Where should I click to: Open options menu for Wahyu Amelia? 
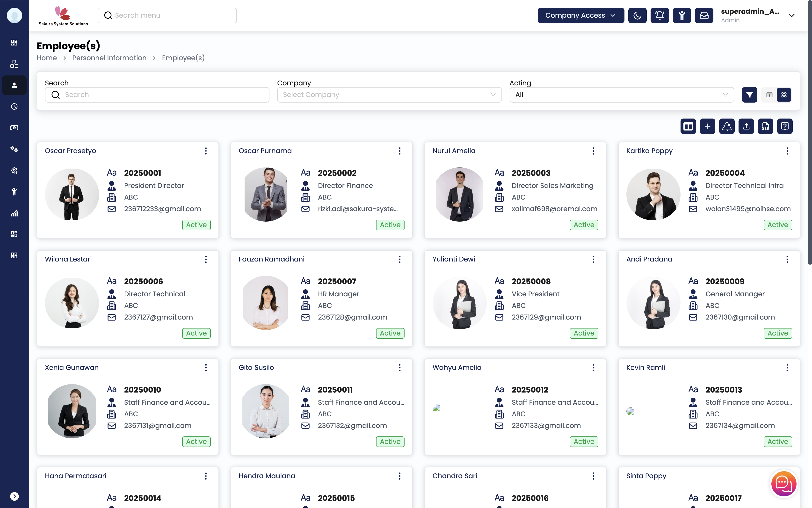click(x=593, y=367)
